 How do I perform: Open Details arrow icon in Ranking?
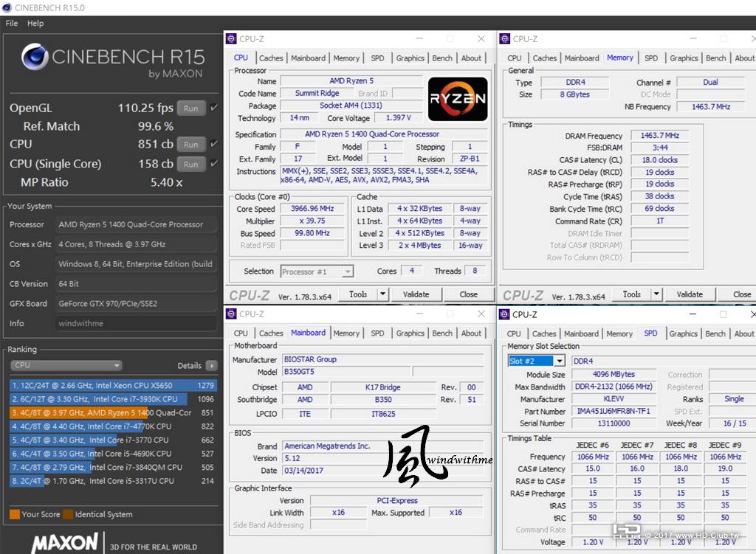(x=211, y=366)
